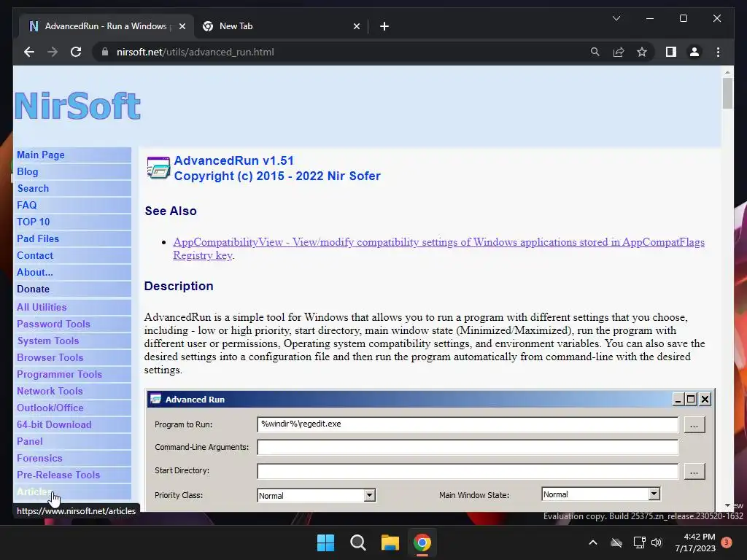Image resolution: width=747 pixels, height=560 pixels.
Task: Switch to the New Tab tab
Action: point(281,26)
